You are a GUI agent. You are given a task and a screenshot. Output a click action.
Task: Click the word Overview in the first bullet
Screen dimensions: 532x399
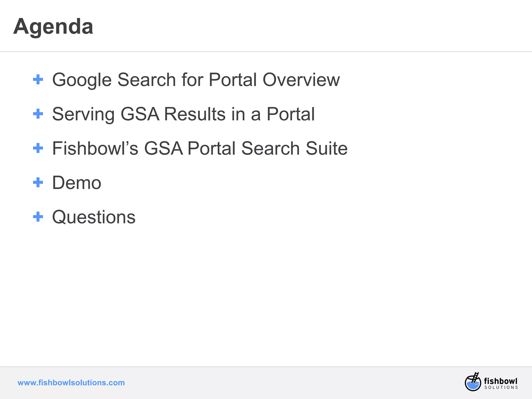pos(301,79)
